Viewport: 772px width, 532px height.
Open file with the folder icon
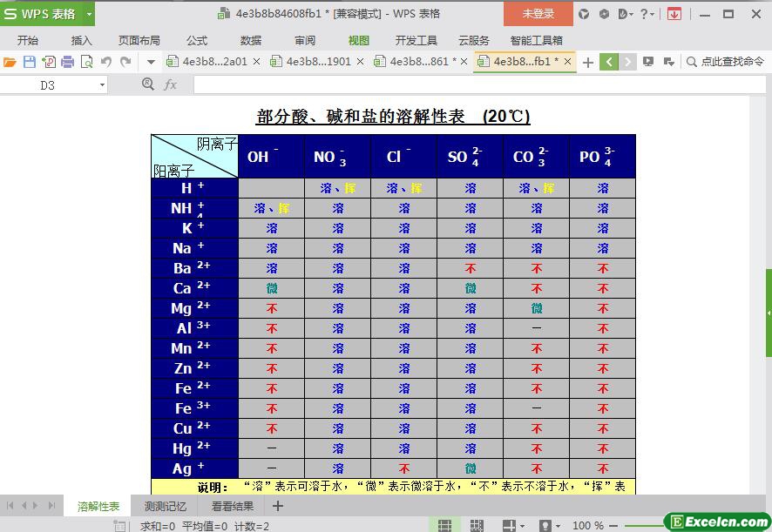(10, 62)
